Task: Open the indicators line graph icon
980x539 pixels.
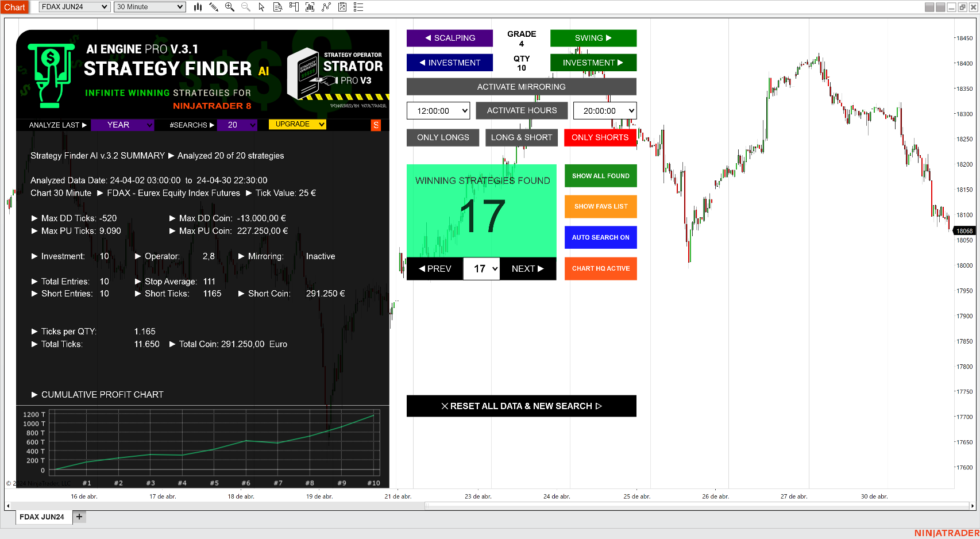Action: [x=326, y=7]
